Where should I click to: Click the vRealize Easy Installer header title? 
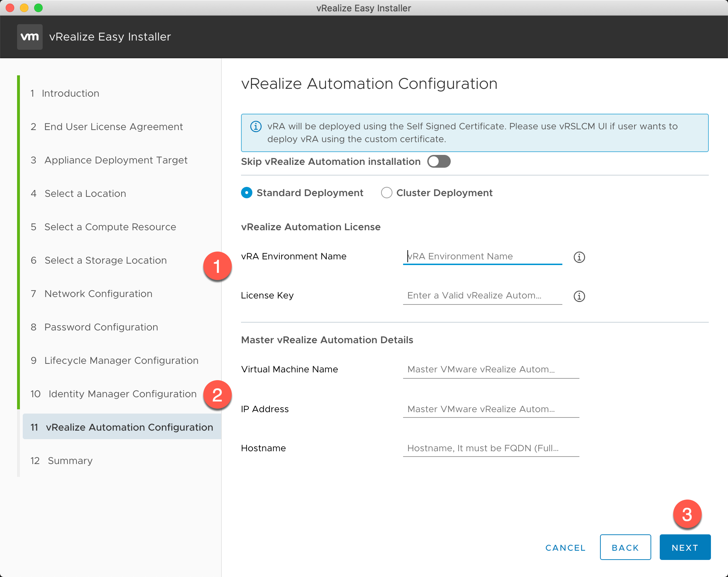click(x=110, y=37)
